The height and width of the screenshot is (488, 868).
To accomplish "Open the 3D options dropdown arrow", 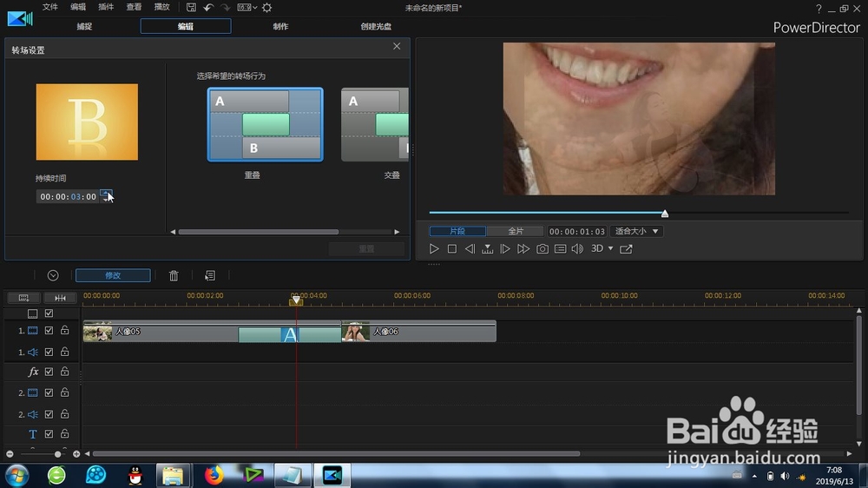I will click(610, 248).
